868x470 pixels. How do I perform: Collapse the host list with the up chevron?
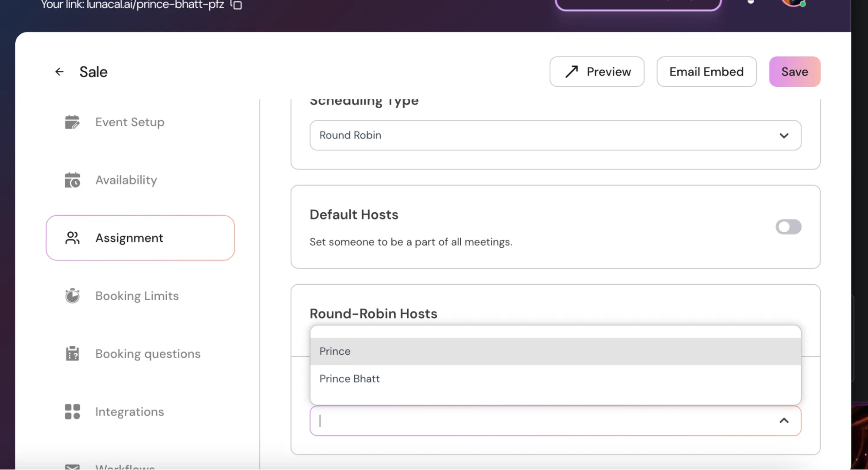click(x=784, y=421)
